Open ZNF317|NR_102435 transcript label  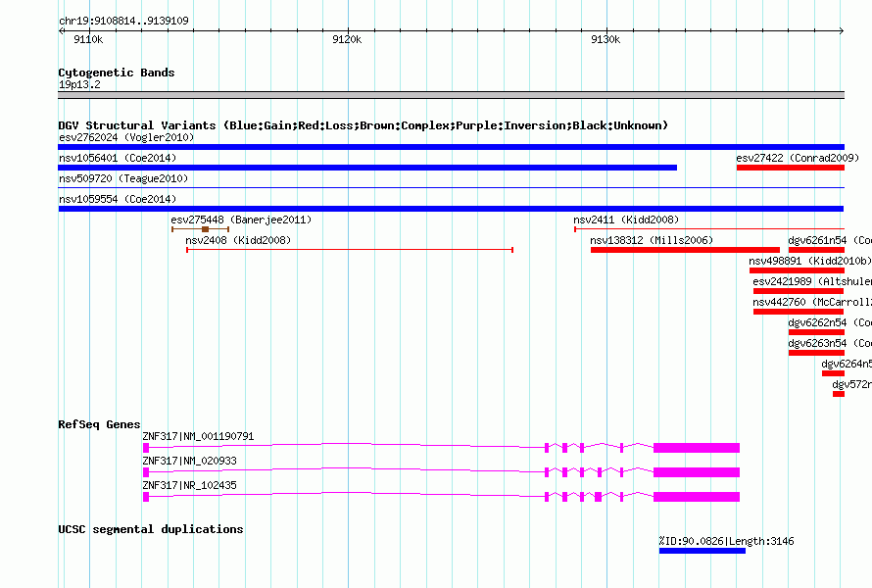click(x=190, y=486)
